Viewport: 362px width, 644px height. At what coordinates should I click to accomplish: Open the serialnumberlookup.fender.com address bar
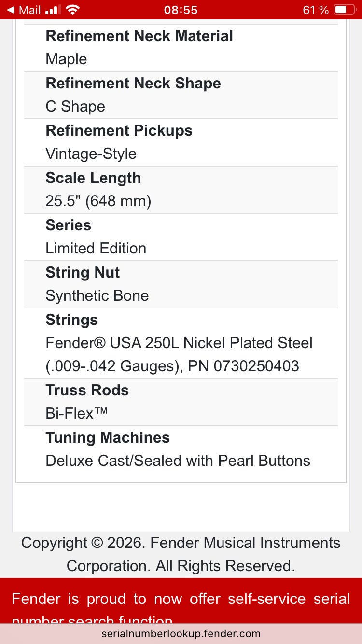pyautogui.click(x=181, y=633)
